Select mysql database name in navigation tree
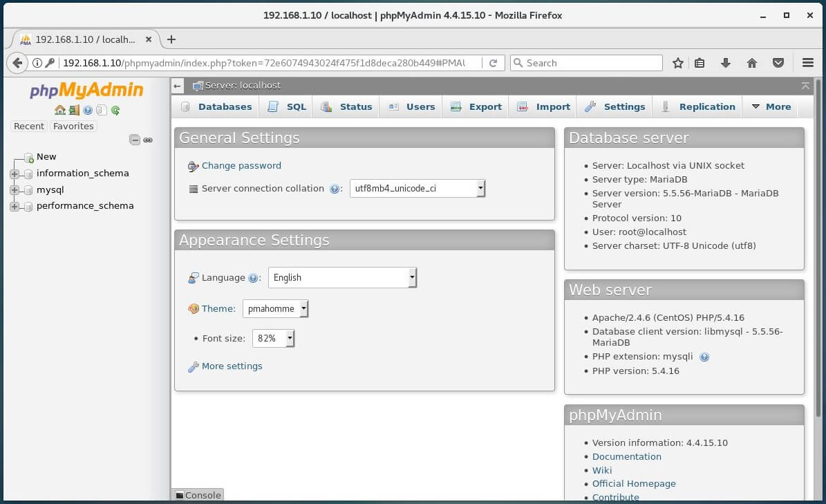 point(50,189)
